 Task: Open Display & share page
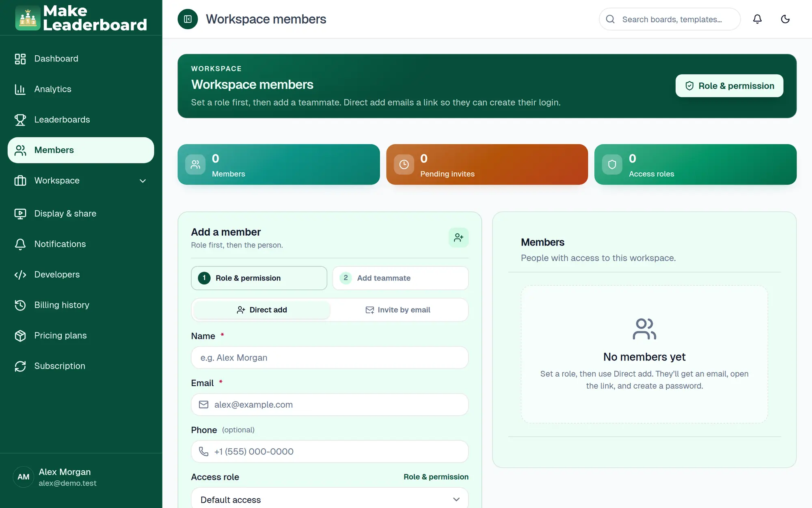coord(81,213)
